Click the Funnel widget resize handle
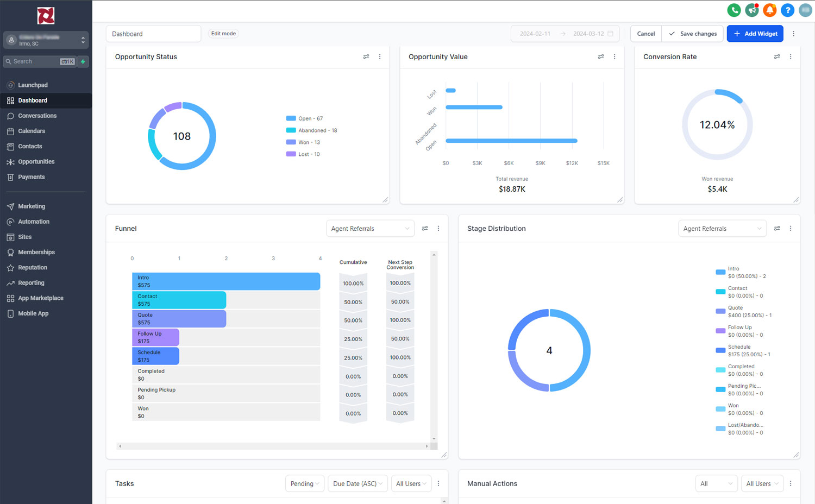Viewport: 815px width, 504px height. pos(444,455)
